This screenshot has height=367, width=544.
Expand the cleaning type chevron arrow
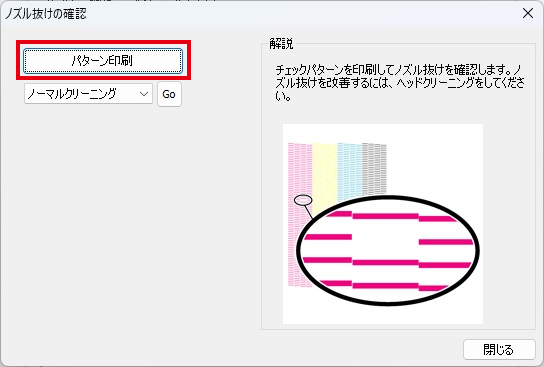point(144,94)
